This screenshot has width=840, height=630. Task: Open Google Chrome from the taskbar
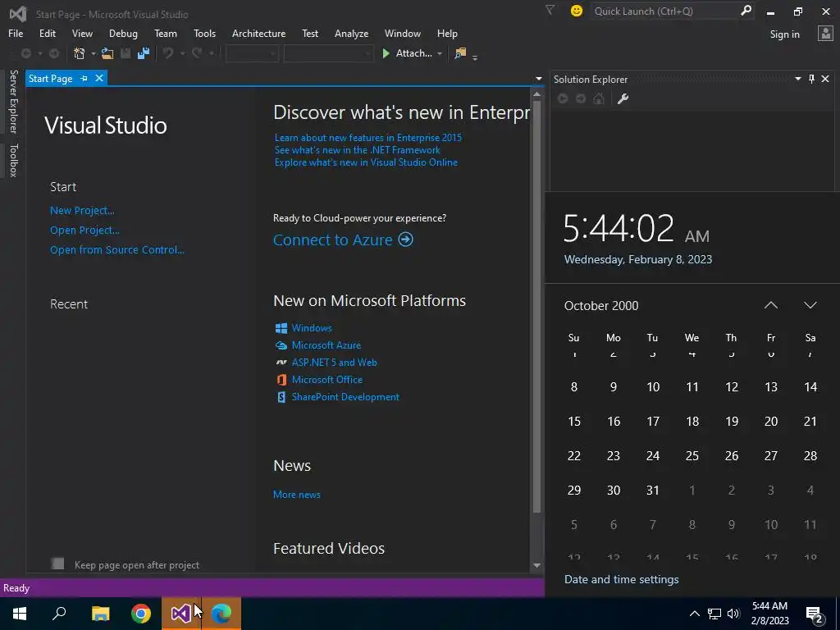(141, 614)
